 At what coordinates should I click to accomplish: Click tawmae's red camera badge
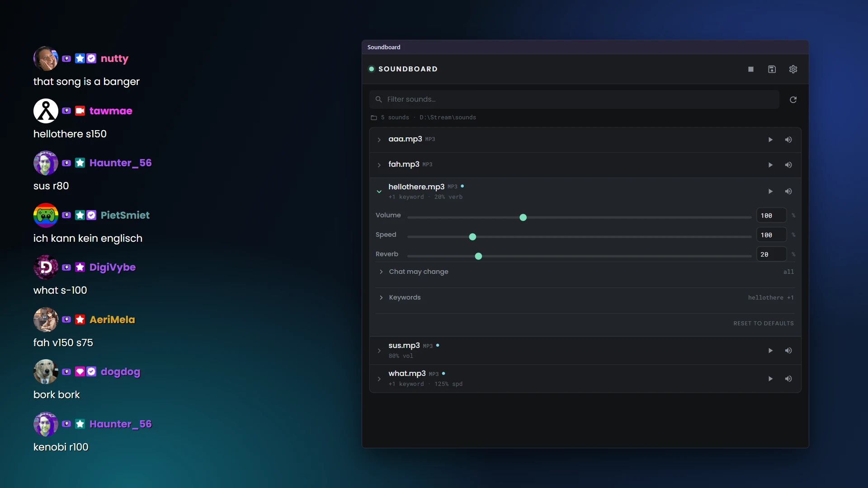tap(80, 111)
